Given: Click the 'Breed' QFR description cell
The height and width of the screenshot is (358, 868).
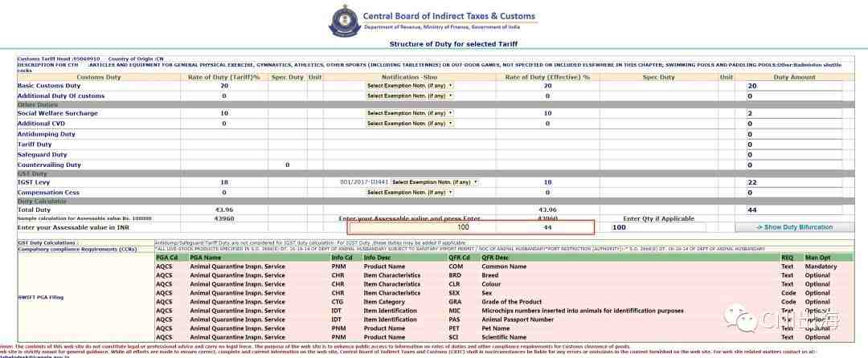Looking at the screenshot, I should tap(490, 275).
